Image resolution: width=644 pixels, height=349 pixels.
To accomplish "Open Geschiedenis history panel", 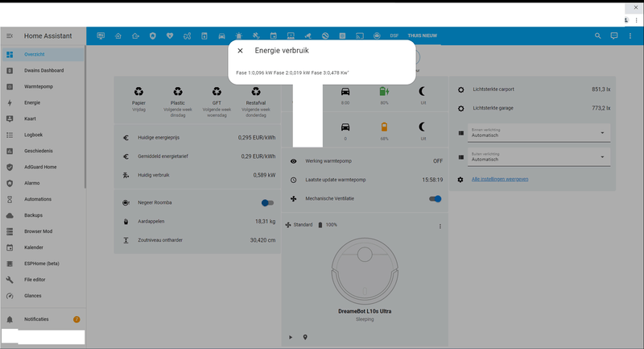I will pyautogui.click(x=43, y=151).
